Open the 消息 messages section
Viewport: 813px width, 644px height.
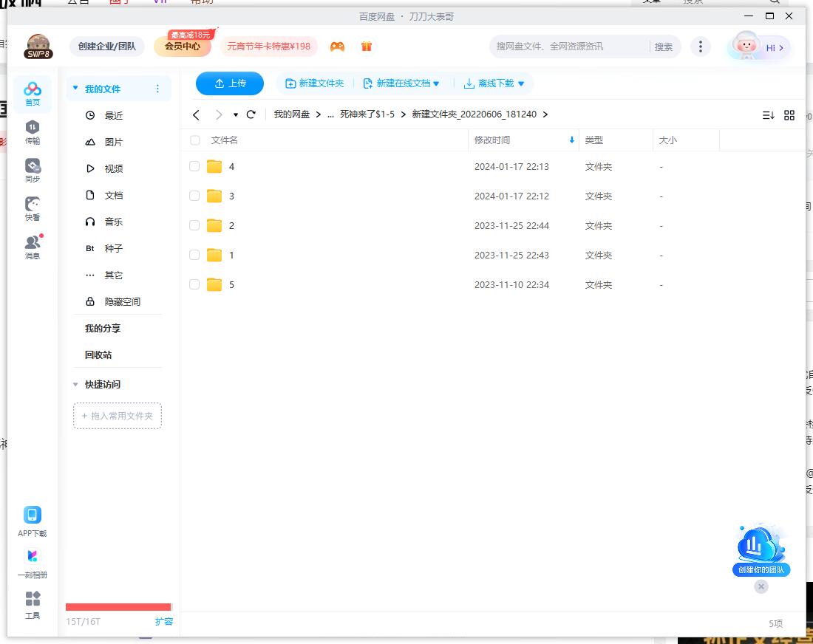[33, 247]
